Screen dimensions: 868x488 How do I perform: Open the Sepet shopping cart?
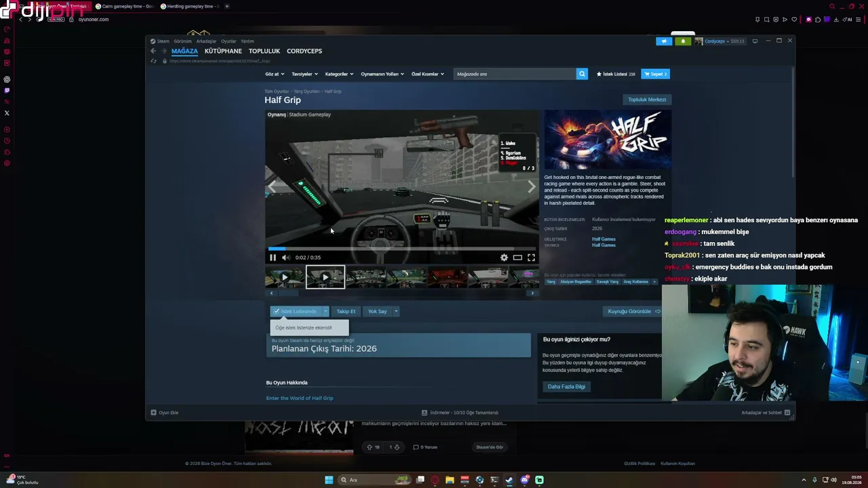pyautogui.click(x=655, y=74)
